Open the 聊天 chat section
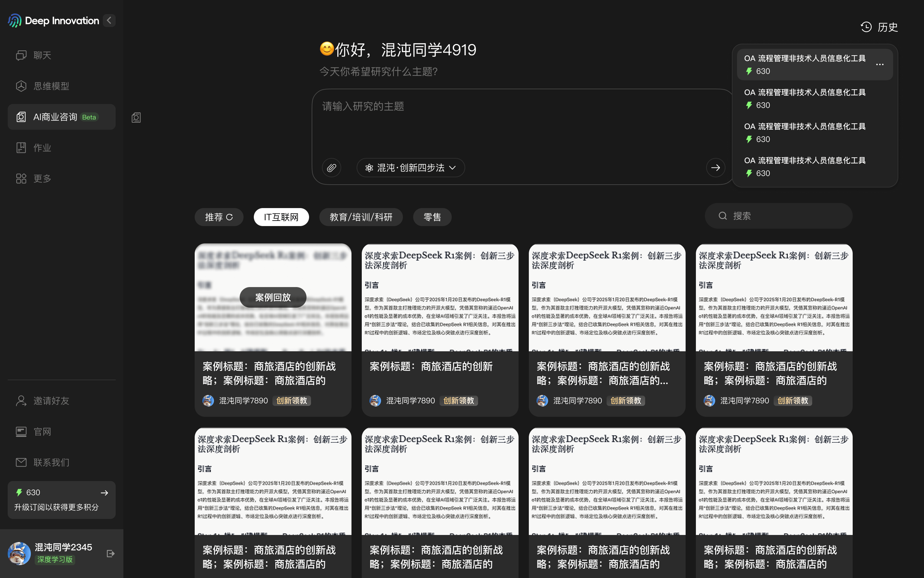This screenshot has height=578, width=924. 62,56
